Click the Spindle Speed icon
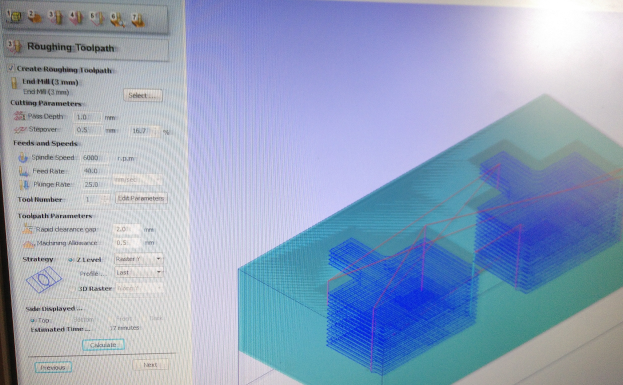This screenshot has height=385, width=623. 23,157
